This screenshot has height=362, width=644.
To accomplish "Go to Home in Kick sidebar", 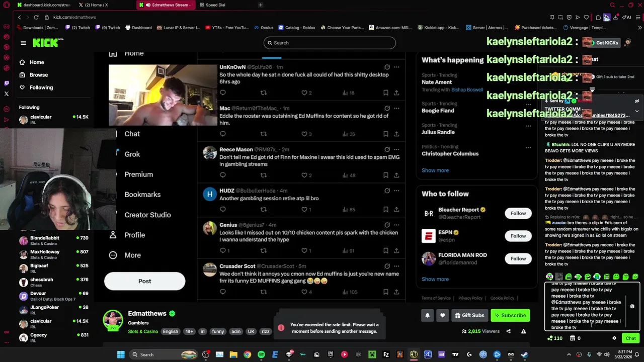I will coord(37,62).
